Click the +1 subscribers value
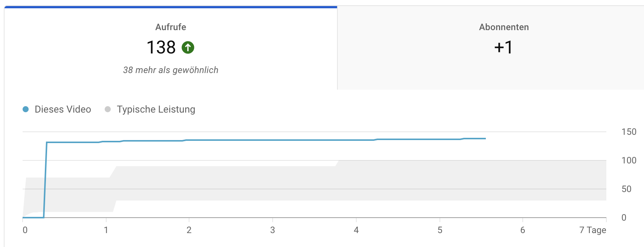This screenshot has width=644, height=247. point(504,47)
